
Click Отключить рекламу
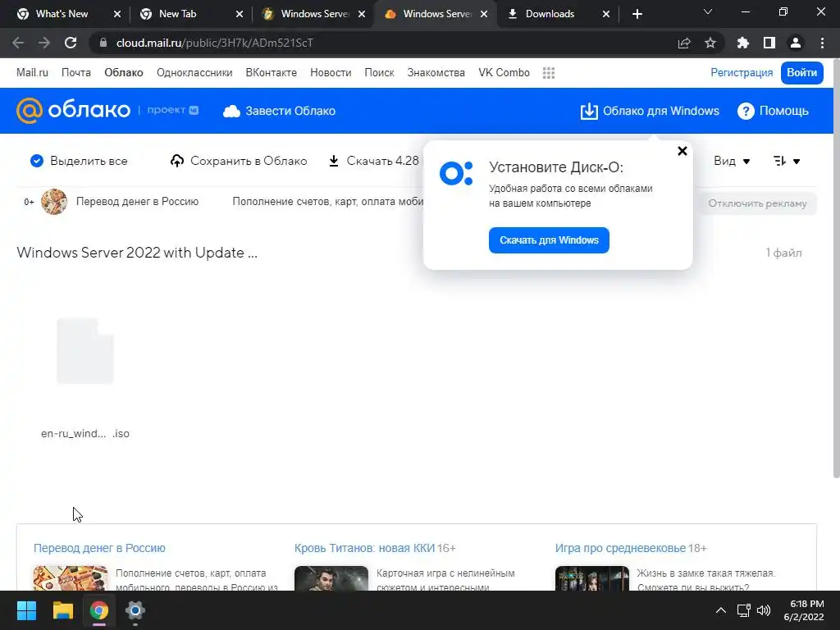click(x=757, y=203)
